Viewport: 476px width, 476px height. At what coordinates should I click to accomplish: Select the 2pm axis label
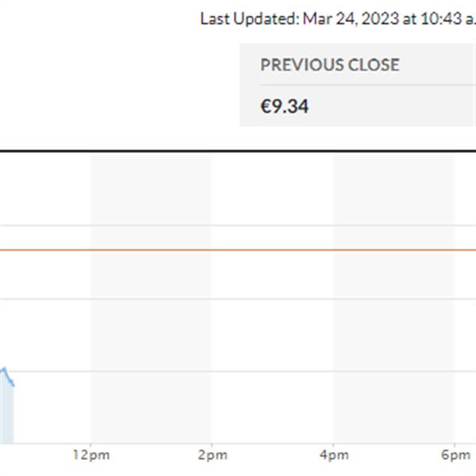(213, 455)
